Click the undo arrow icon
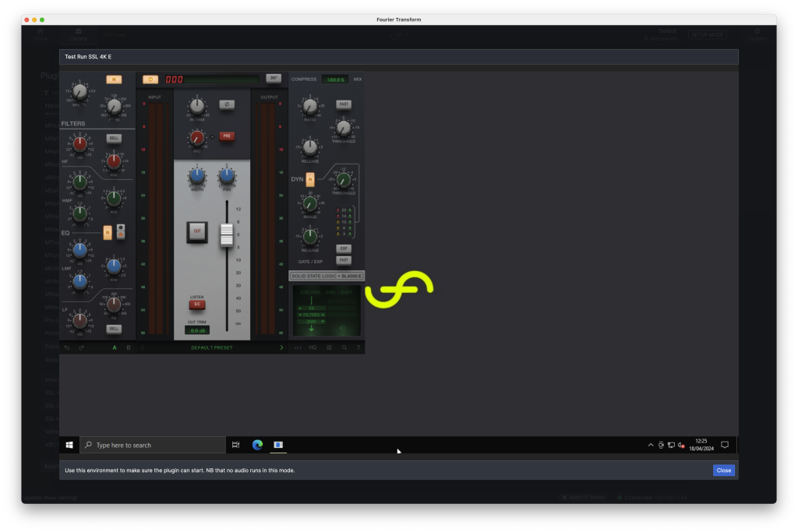The height and width of the screenshot is (532, 798). 67,348
